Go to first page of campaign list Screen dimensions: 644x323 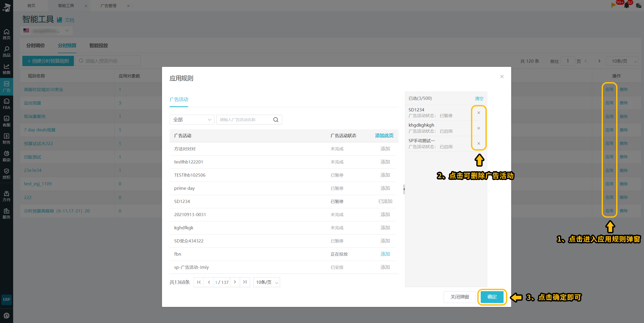point(199,282)
